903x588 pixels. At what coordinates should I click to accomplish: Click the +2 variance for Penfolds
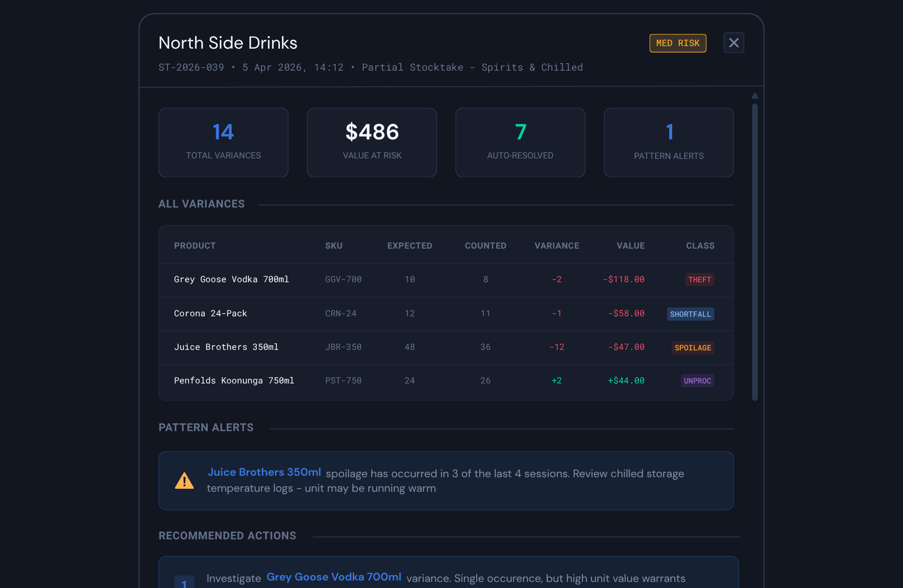click(x=557, y=380)
